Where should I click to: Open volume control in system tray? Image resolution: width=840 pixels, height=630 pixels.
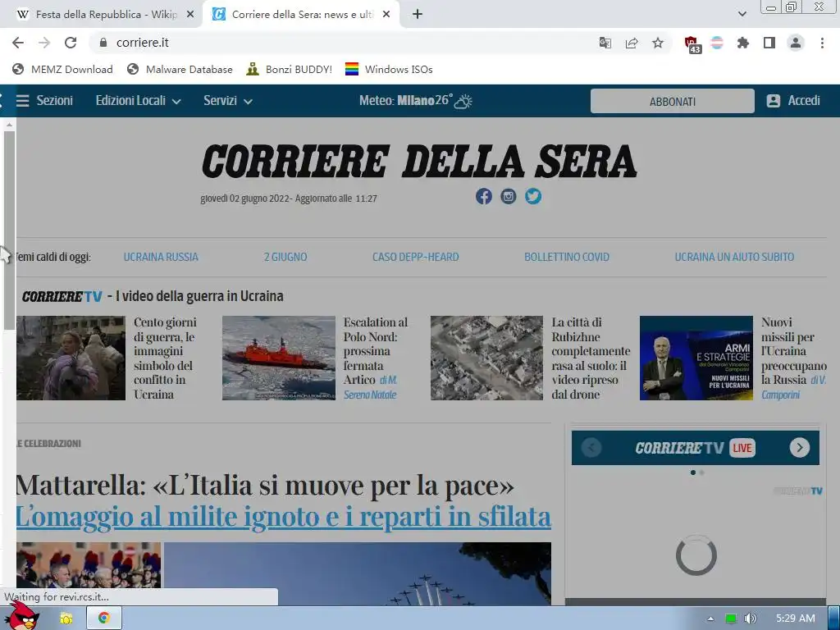(x=750, y=619)
